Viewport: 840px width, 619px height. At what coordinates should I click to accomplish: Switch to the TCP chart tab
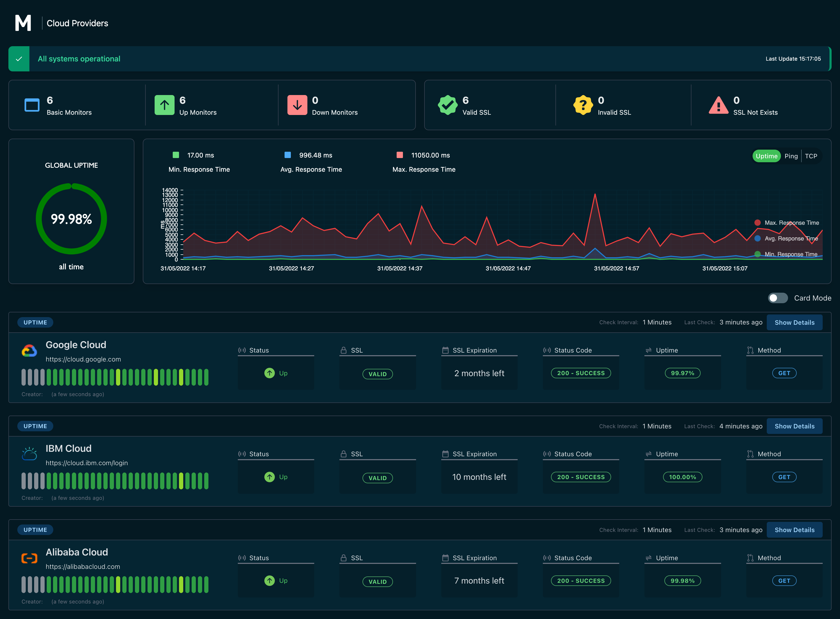pyautogui.click(x=811, y=156)
